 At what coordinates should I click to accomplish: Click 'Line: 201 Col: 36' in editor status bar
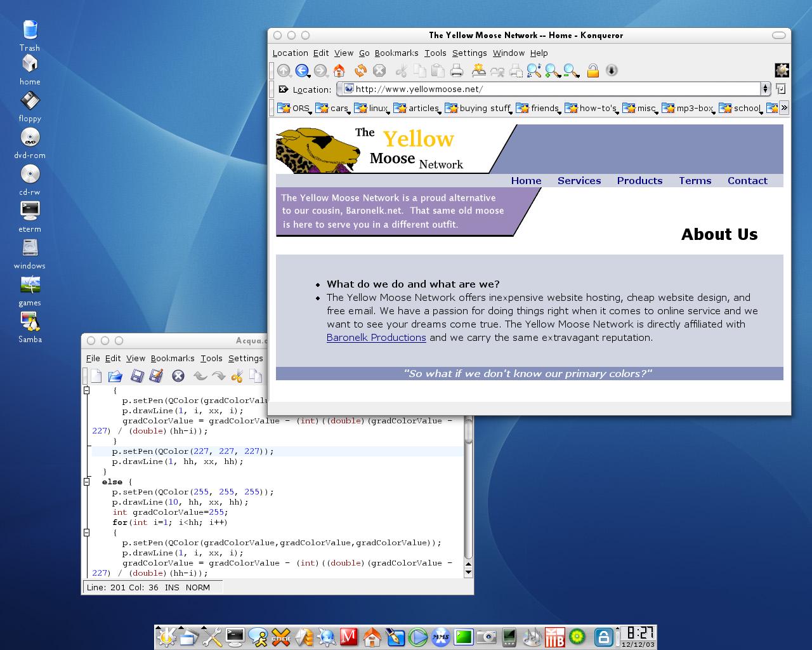click(x=122, y=588)
